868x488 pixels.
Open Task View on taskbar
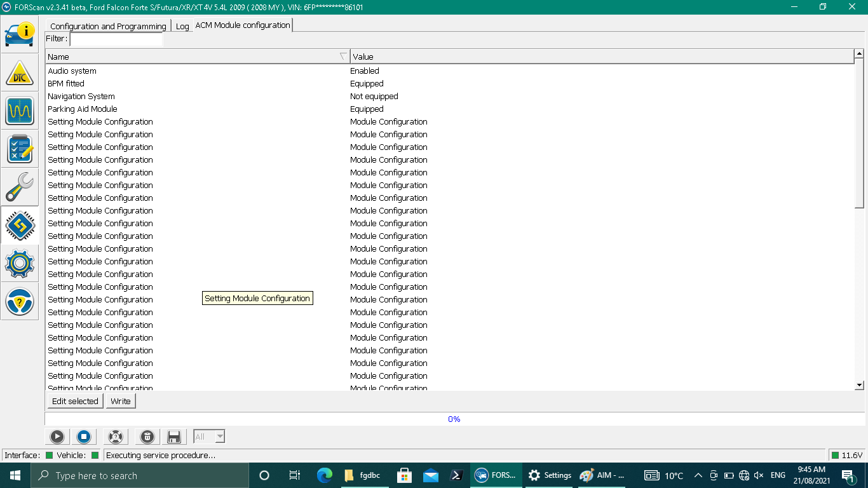(x=295, y=475)
